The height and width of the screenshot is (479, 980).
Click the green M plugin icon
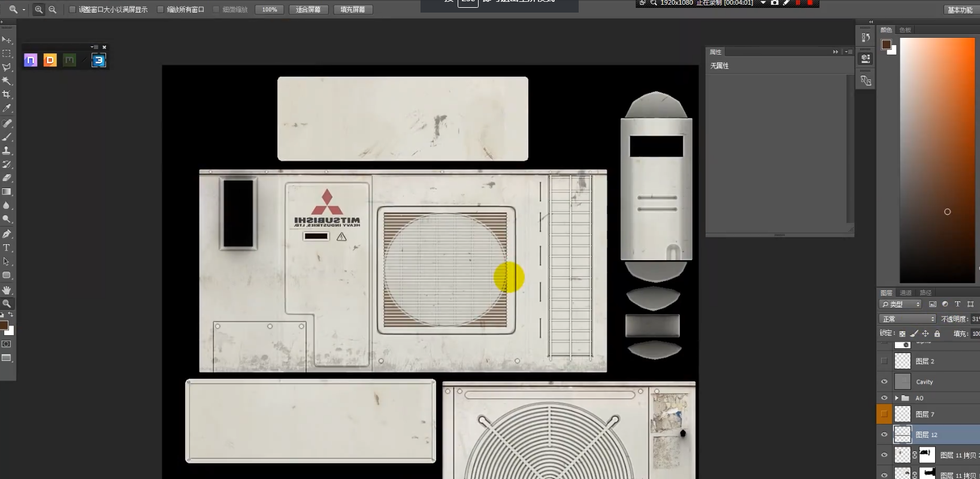click(x=69, y=60)
